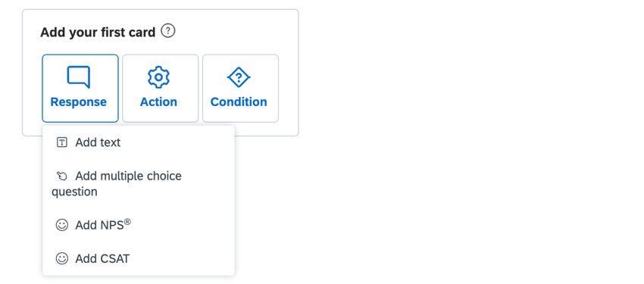
Task: Click the Response speech bubble icon
Action: (79, 77)
